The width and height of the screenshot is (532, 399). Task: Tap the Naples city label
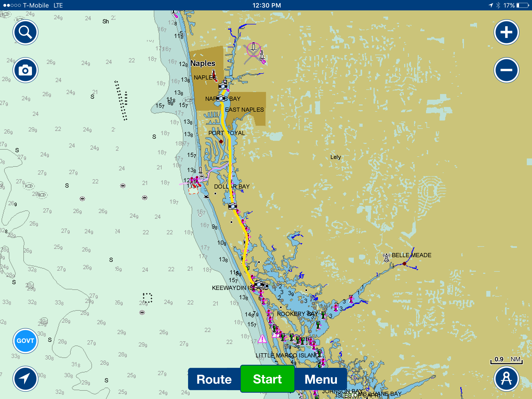[x=203, y=63]
